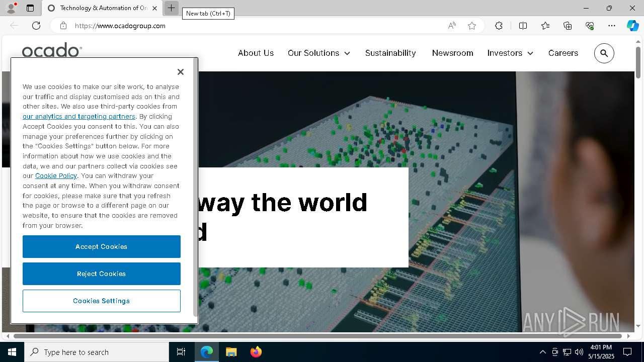Viewport: 644px width, 362px height.
Task: Expand the Investors chevron
Action: (x=530, y=53)
